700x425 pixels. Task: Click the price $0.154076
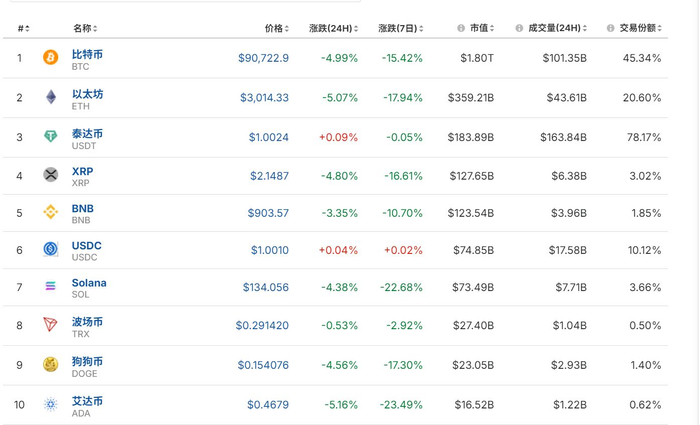263,365
